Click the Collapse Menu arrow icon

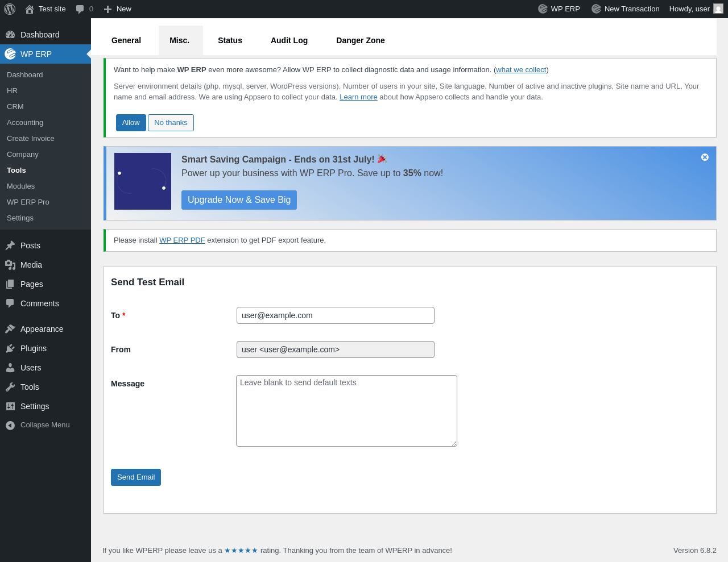pyautogui.click(x=10, y=425)
